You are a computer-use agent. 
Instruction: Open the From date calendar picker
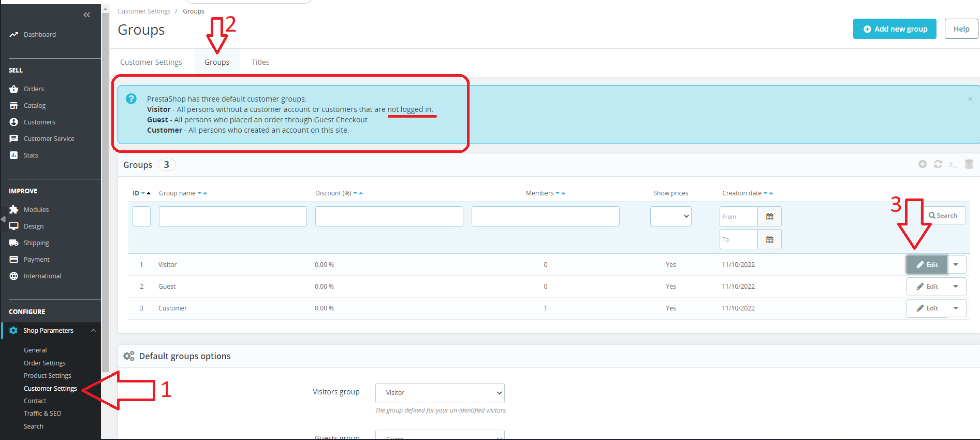pyautogui.click(x=770, y=217)
